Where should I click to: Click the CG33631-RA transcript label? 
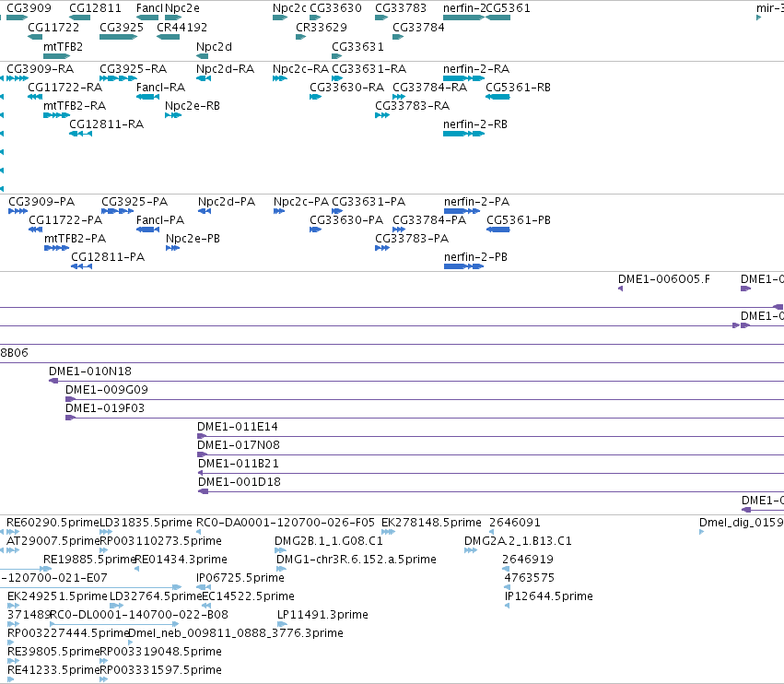pyautogui.click(x=369, y=69)
